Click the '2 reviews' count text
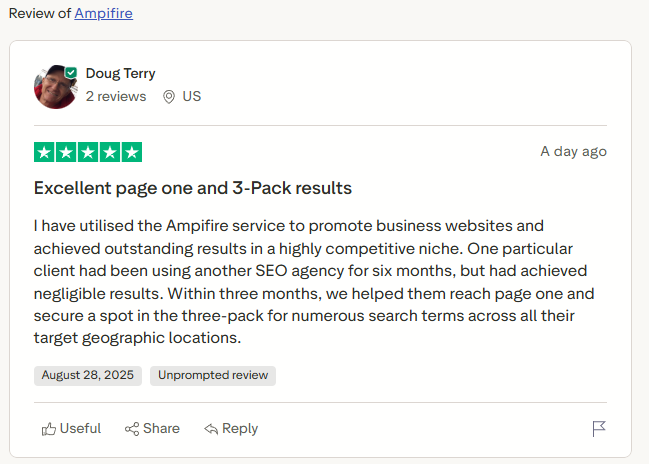 [116, 97]
